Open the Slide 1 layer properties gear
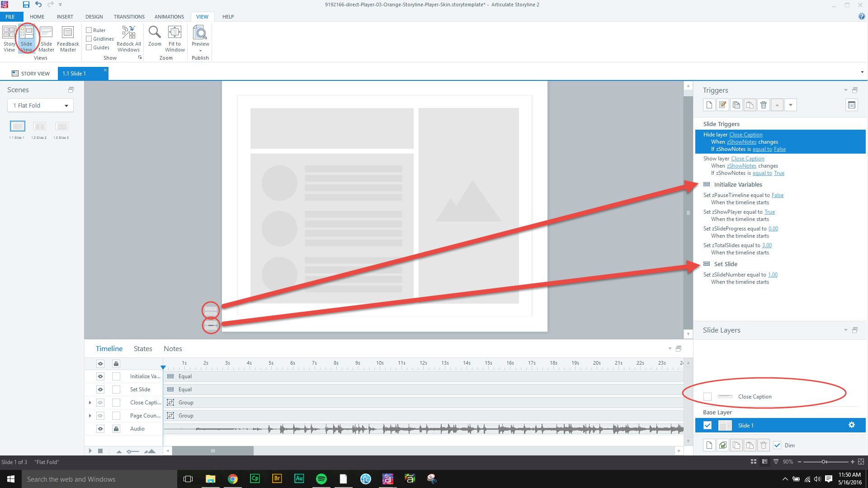The height and width of the screenshot is (488, 868). click(x=852, y=425)
